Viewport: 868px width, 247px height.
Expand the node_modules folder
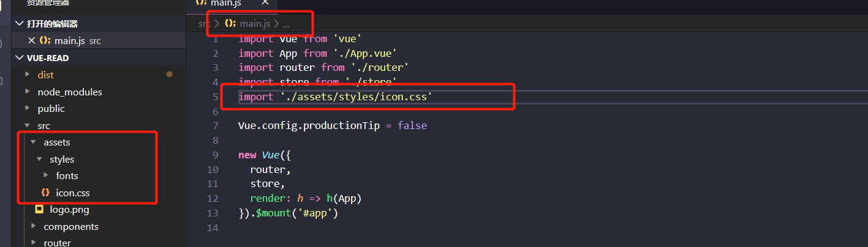(27, 92)
